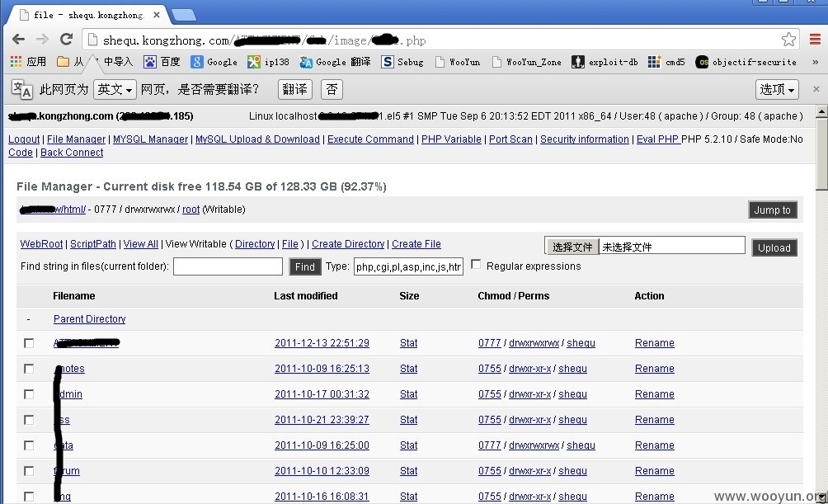Open the Google bookmark
This screenshot has height=504, width=828.
pos(214,62)
